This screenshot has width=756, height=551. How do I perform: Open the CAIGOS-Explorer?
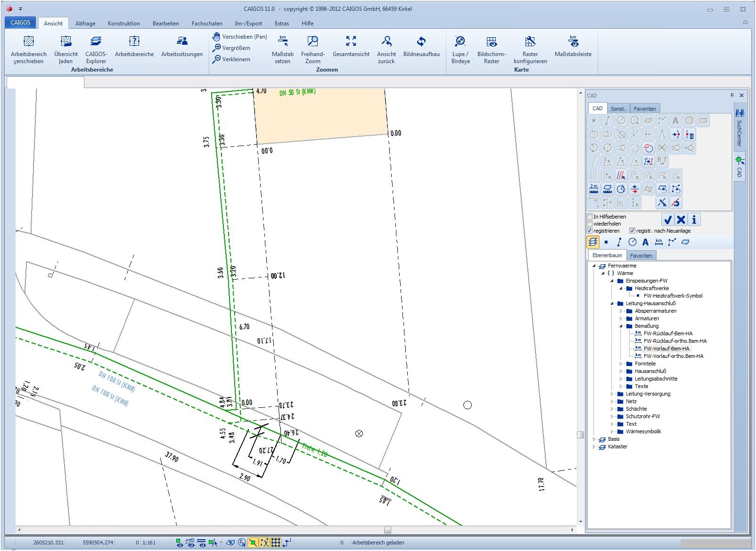96,41
